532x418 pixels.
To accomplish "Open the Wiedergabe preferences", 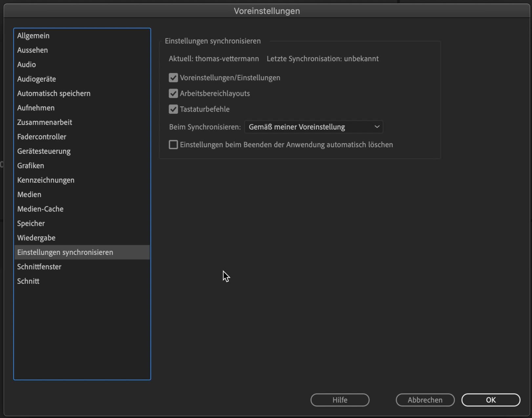I will point(36,238).
